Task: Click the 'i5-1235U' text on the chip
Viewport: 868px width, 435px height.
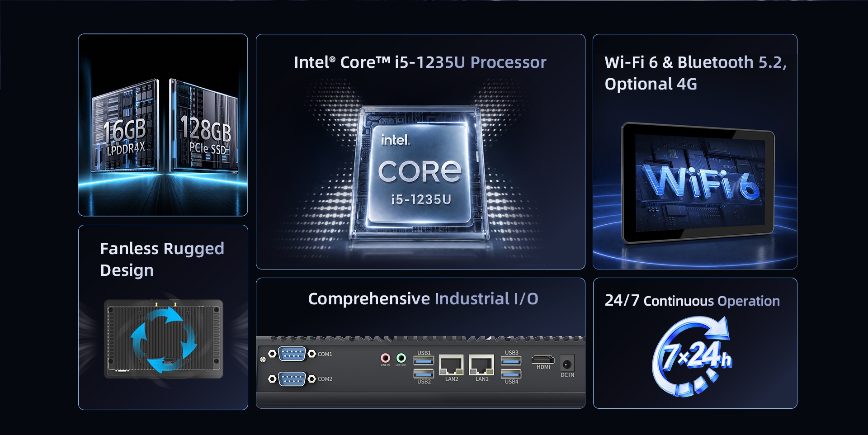Action: click(x=421, y=199)
